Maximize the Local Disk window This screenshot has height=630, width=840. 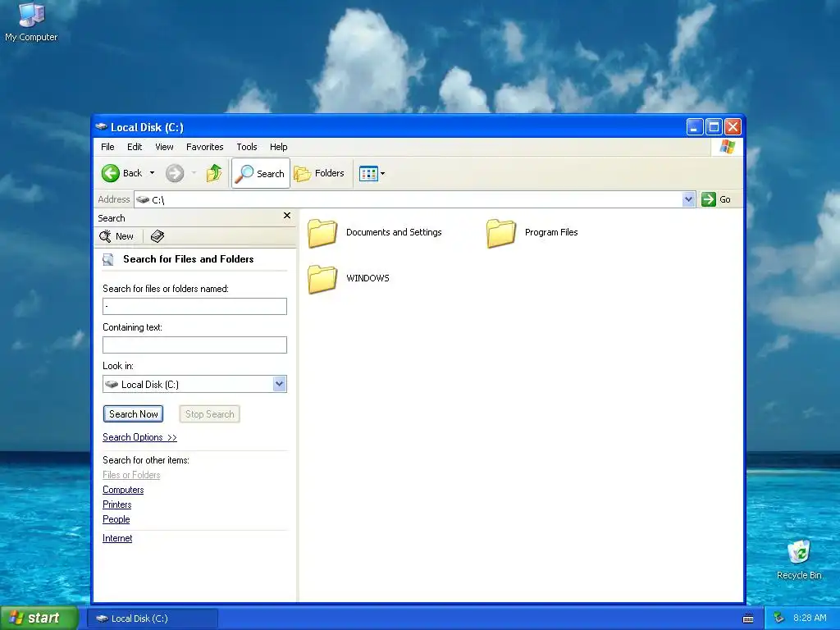tap(714, 127)
